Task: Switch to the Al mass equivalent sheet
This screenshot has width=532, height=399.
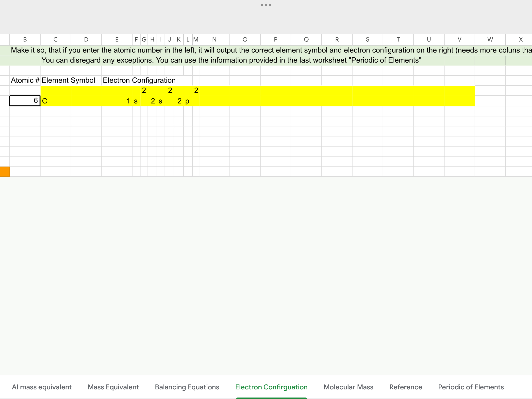Action: coord(42,387)
